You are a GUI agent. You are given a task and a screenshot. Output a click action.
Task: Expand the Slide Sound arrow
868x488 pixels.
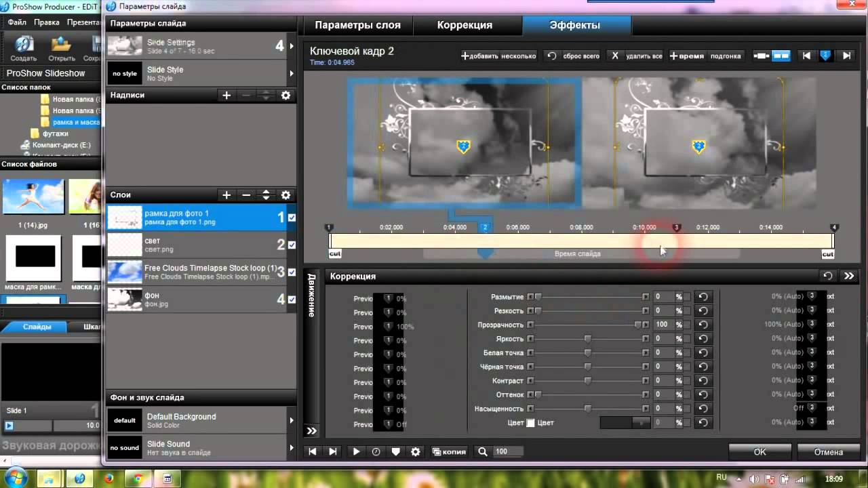point(292,447)
